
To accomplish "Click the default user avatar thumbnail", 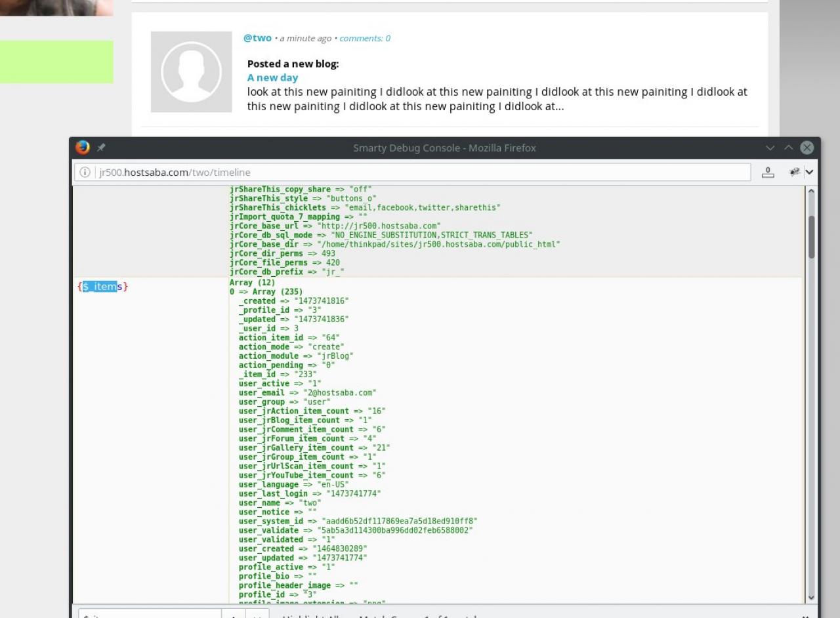I will (191, 72).
